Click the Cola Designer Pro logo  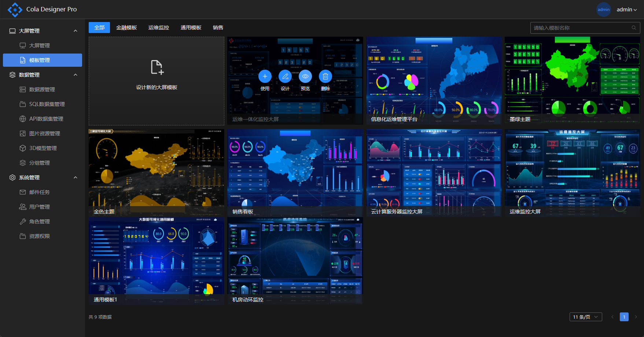(15, 10)
